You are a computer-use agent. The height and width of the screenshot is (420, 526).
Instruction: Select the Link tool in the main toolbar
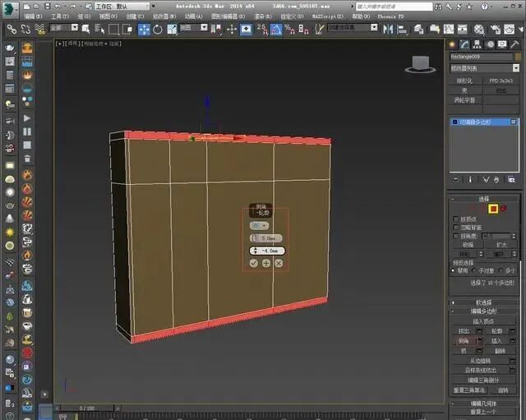12,30
